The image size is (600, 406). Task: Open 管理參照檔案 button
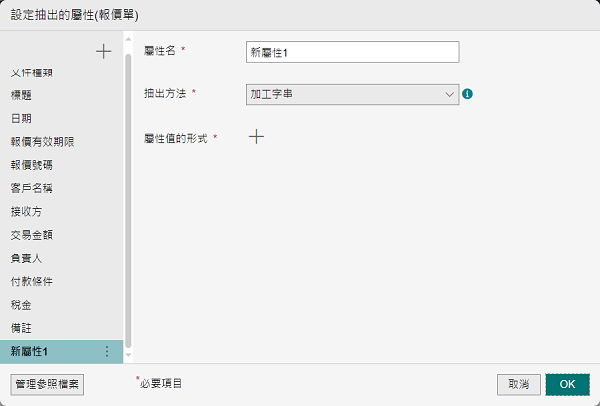click(x=47, y=383)
